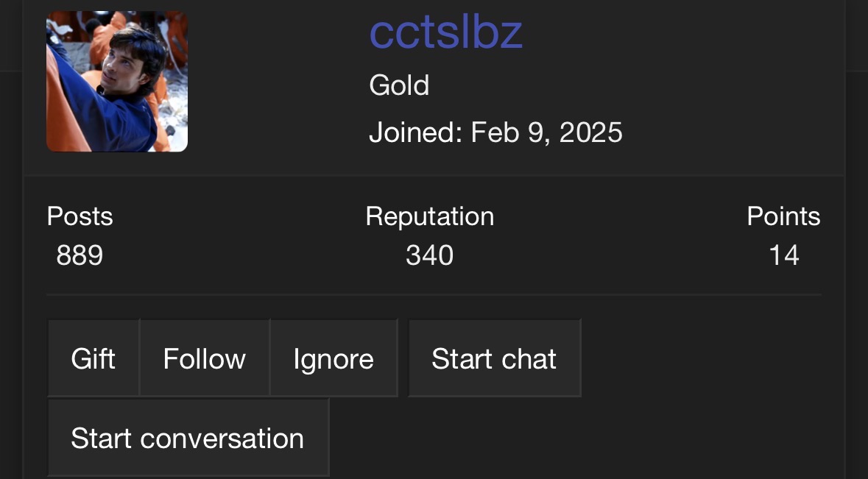Screen dimensions: 868x479
Task: Open the 340 reputation value
Action: coord(429,255)
